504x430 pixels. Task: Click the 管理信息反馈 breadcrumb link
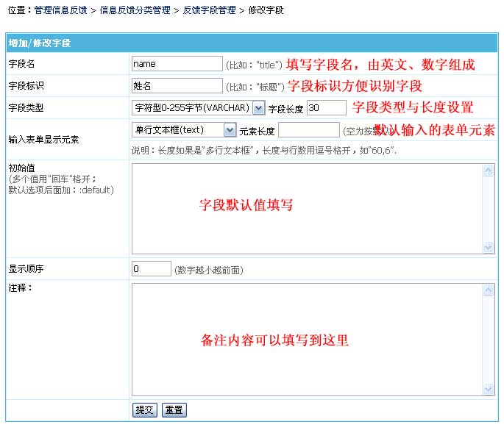click(x=59, y=10)
